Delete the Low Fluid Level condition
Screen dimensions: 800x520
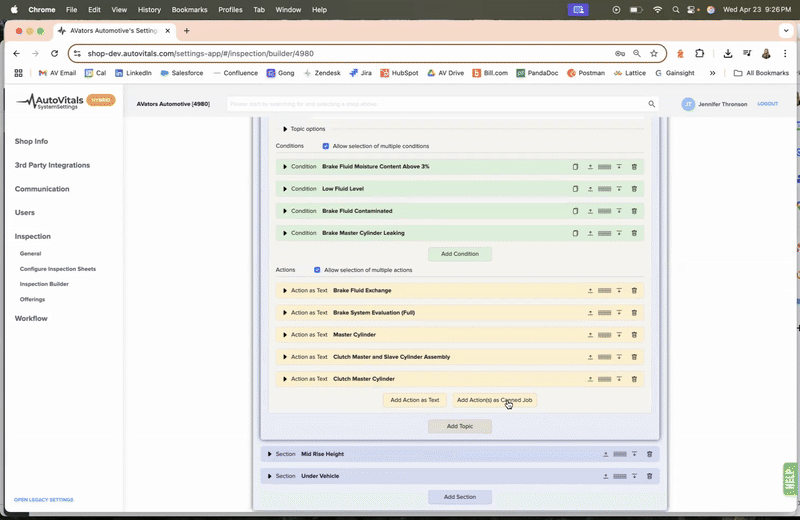634,189
